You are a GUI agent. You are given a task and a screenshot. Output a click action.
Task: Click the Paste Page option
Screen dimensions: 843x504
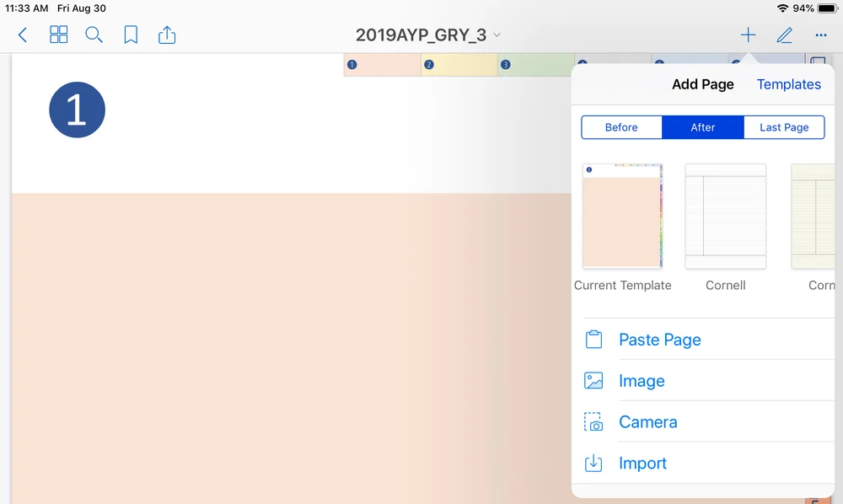click(660, 339)
